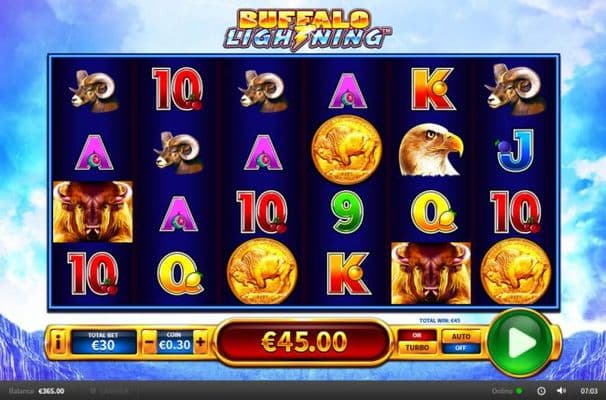Click the green Online status indicator

pyautogui.click(x=519, y=391)
